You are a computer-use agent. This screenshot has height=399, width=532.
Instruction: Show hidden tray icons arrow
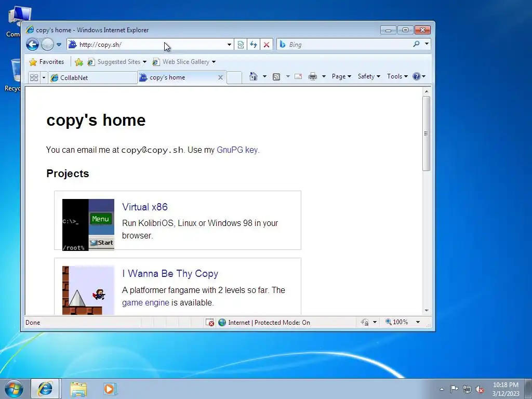click(442, 389)
